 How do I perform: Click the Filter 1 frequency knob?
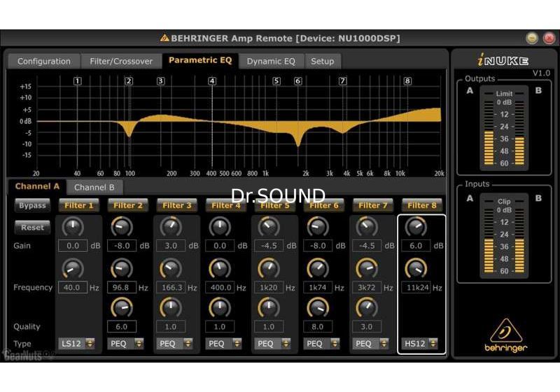pos(73,269)
